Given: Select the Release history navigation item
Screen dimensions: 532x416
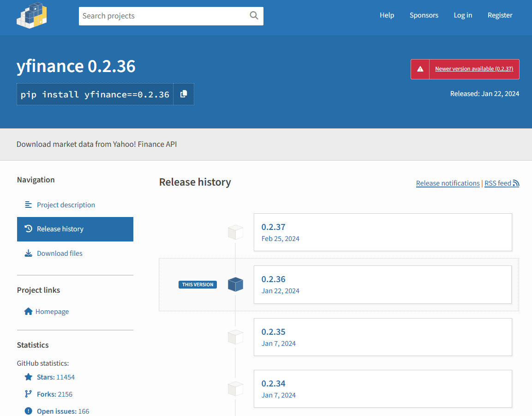Looking at the screenshot, I should [x=60, y=229].
